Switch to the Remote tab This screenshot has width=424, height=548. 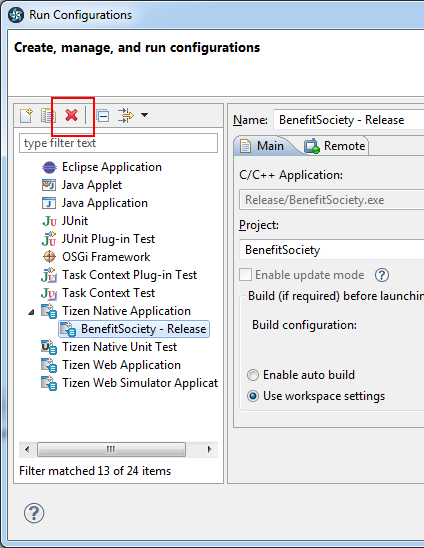(335, 146)
